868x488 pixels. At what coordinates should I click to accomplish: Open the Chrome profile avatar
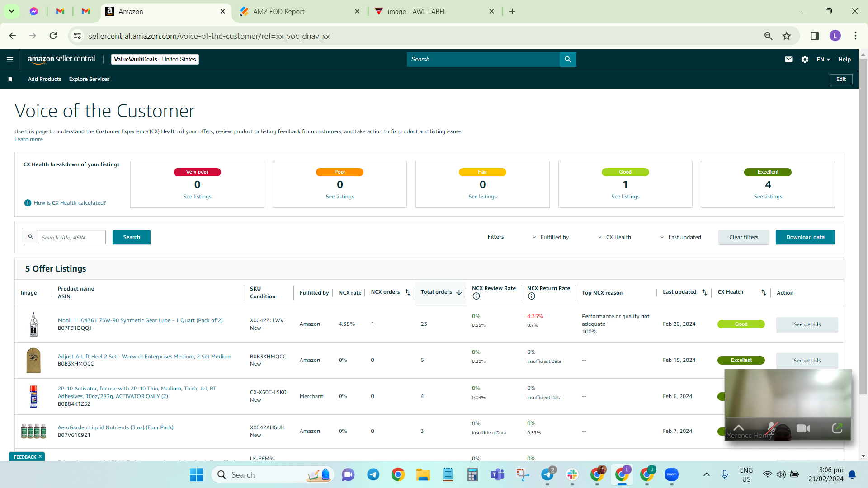coord(835,36)
